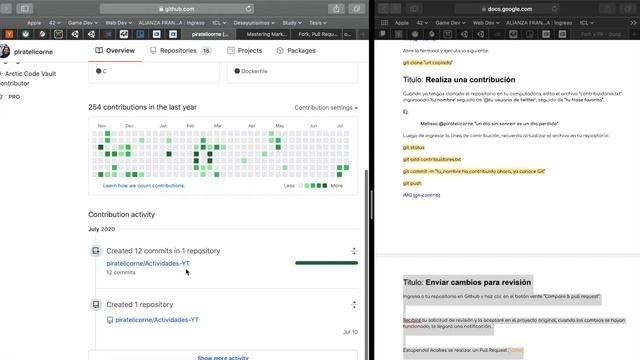
Task: Click the heading Titulo: Enviar cambios para revisión
Action: (467, 282)
